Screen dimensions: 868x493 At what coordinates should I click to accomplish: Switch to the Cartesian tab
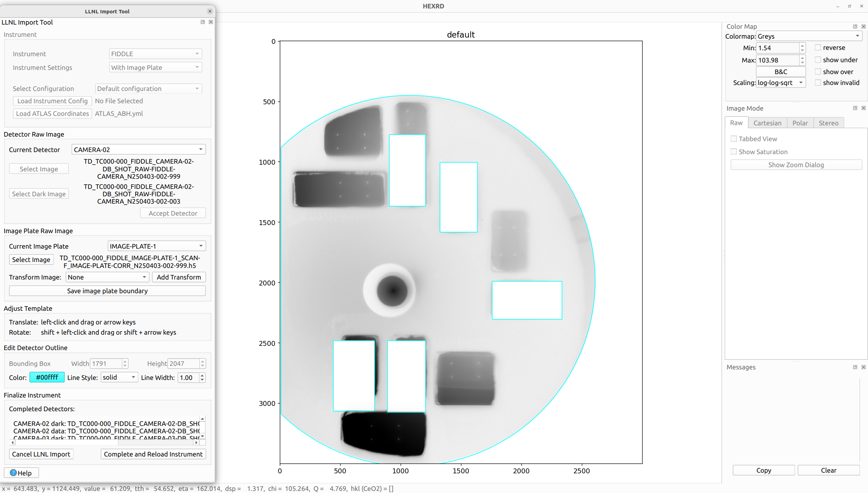[767, 123]
